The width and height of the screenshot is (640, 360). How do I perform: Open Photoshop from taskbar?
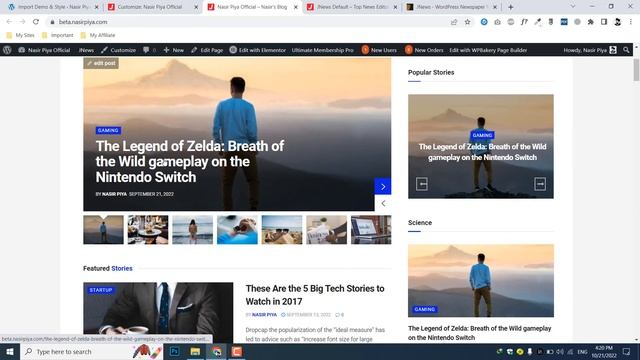pyautogui.click(x=174, y=351)
